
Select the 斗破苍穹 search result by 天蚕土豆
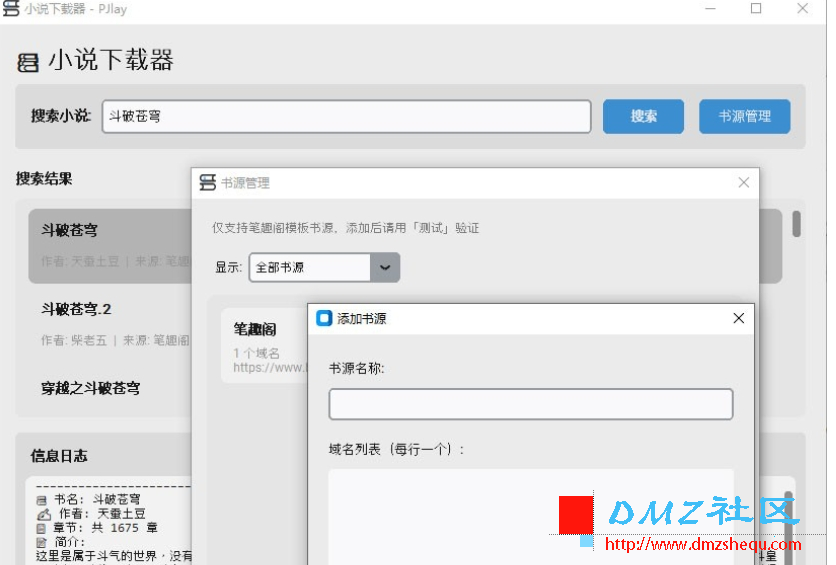[110, 246]
